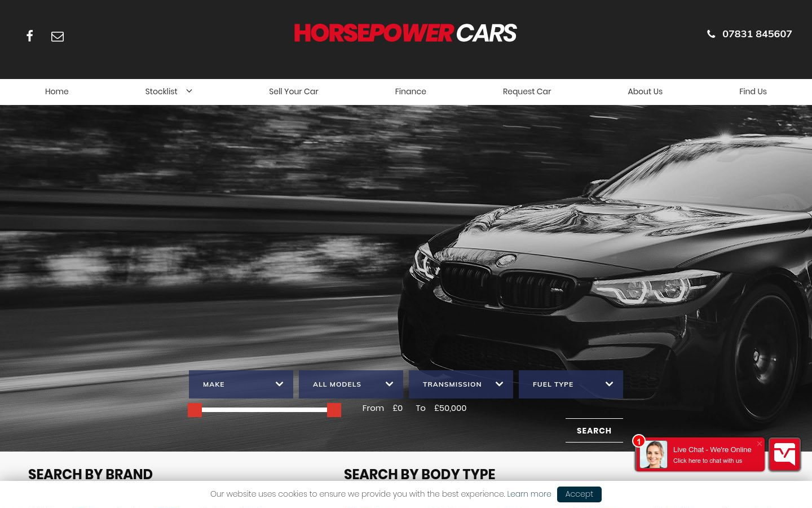This screenshot has width=812, height=508.
Task: Click the white price range slider track
Action: coord(264,410)
